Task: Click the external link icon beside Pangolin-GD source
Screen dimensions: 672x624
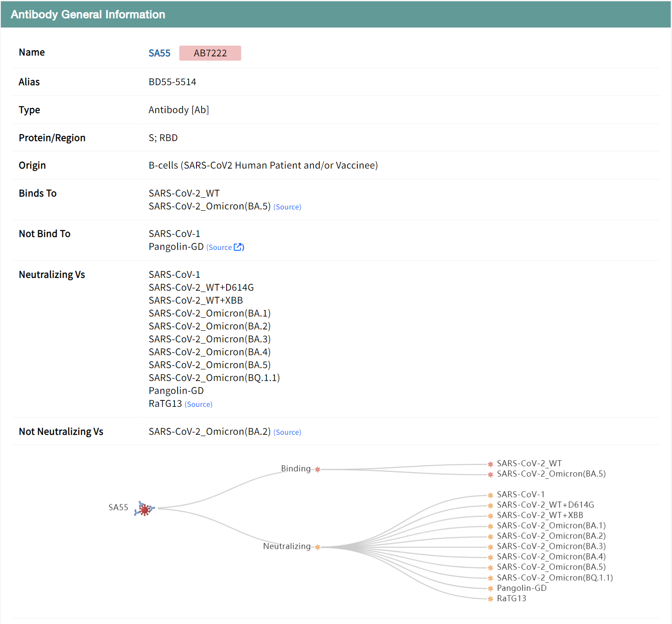Action: (238, 247)
